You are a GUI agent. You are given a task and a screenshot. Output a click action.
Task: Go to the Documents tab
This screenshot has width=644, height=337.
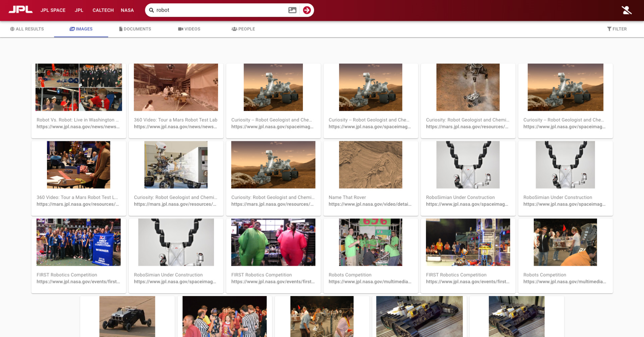(135, 29)
